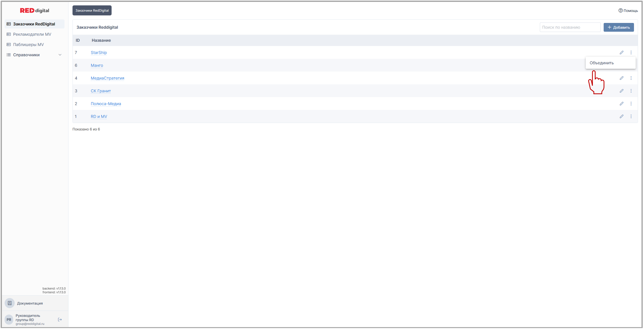Open the three-dot menu for StarShip

pyautogui.click(x=631, y=52)
